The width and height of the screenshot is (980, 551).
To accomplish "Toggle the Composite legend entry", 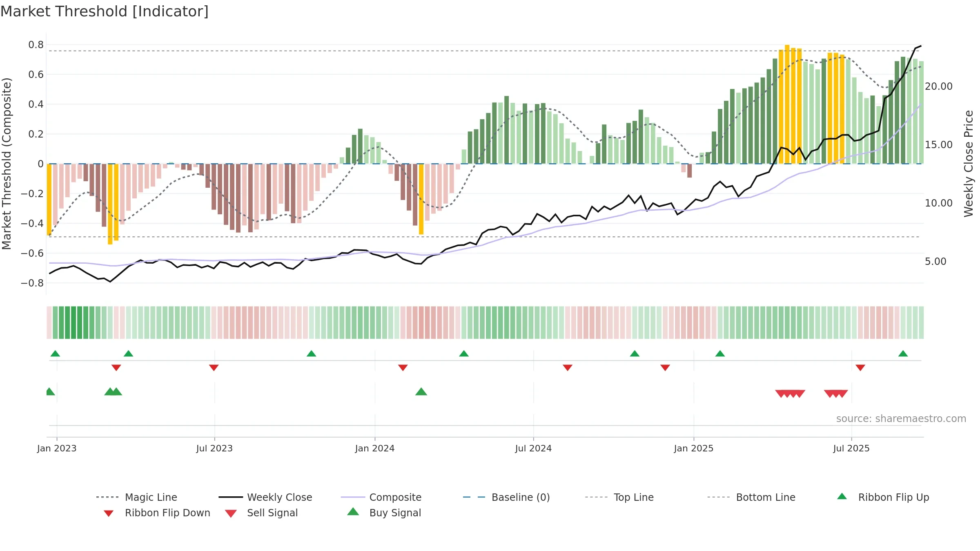I will tap(381, 497).
